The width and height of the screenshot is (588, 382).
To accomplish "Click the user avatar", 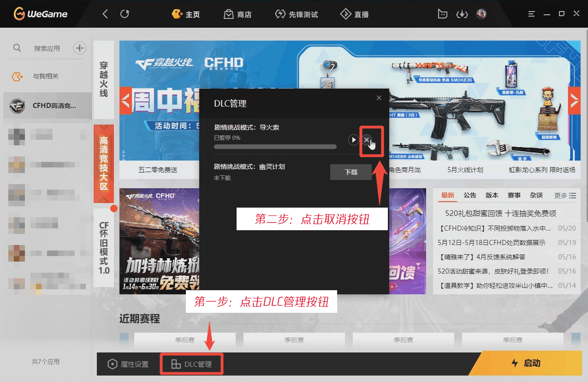I will [x=481, y=14].
